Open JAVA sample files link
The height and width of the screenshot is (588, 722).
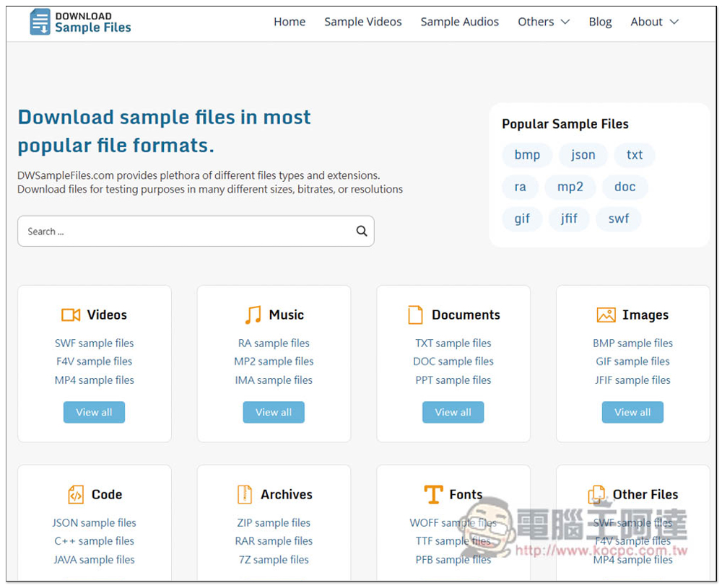[x=94, y=560]
